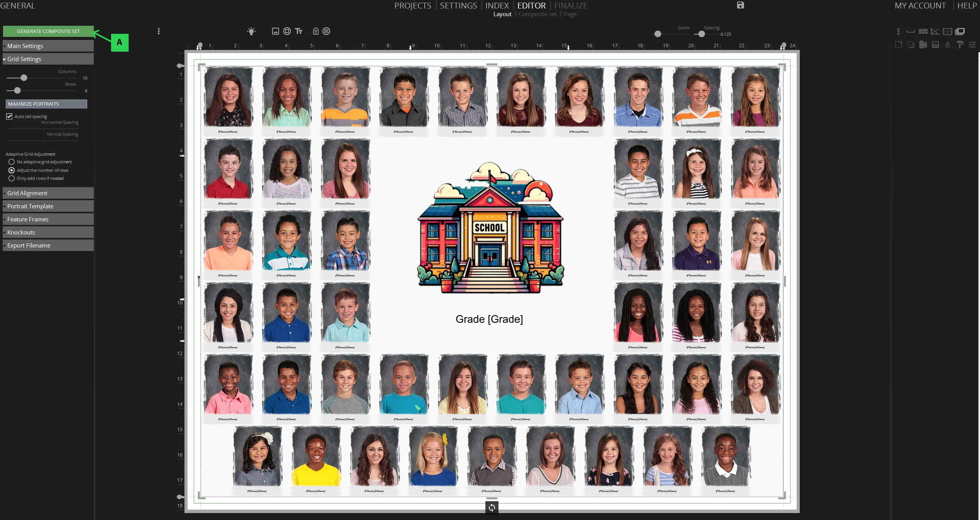Screen dimensions: 980x520
Task: Click the Columns slider handle
Action: click(x=24, y=78)
